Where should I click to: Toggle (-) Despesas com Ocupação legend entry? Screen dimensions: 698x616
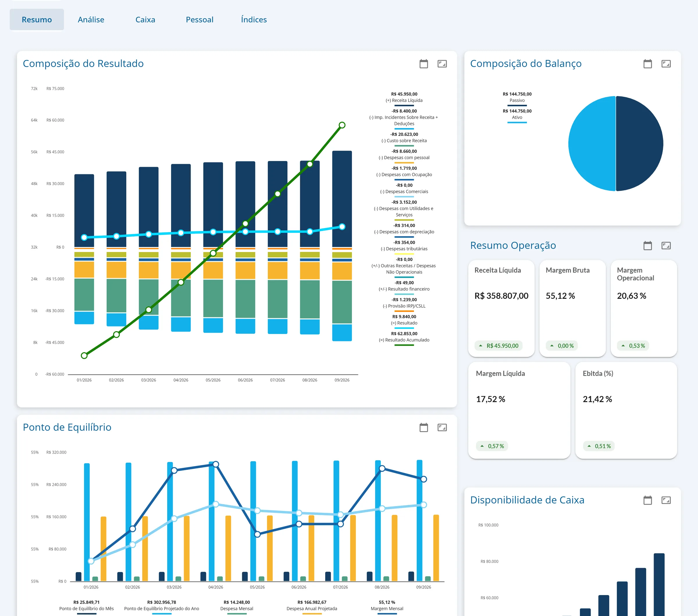[x=404, y=173]
